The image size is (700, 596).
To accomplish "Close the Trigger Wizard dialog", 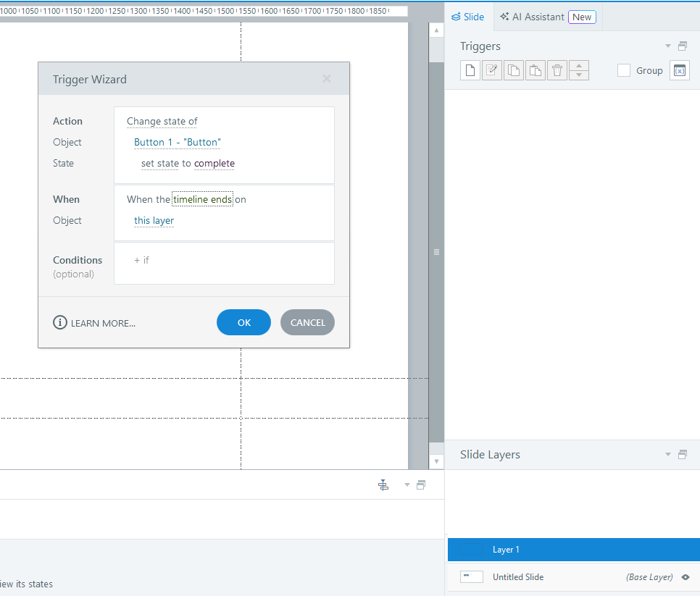I will (327, 78).
